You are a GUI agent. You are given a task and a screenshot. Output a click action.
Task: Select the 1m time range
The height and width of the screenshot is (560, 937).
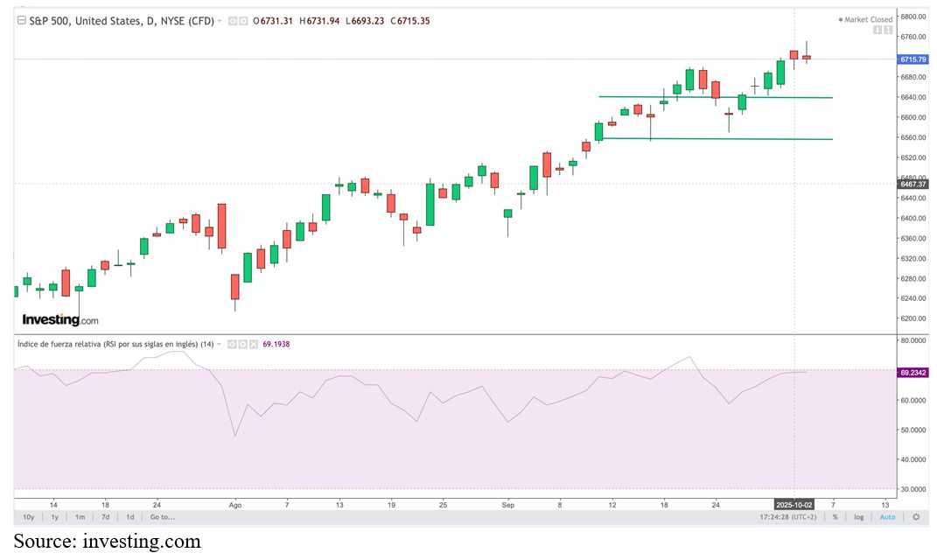click(80, 517)
